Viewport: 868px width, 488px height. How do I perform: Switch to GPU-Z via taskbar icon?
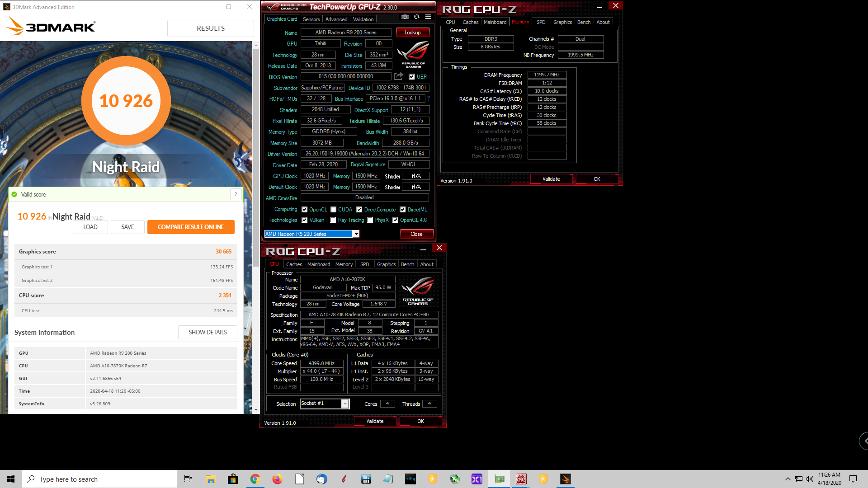499,479
